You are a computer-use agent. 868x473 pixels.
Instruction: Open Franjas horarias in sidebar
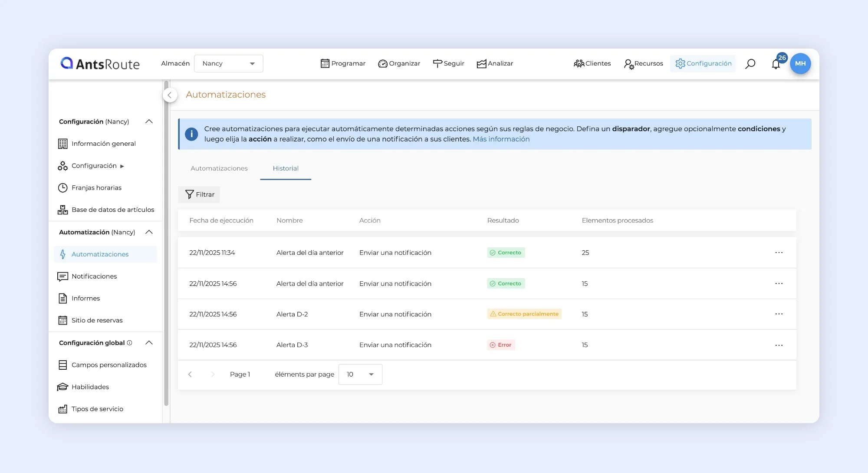[89, 187]
